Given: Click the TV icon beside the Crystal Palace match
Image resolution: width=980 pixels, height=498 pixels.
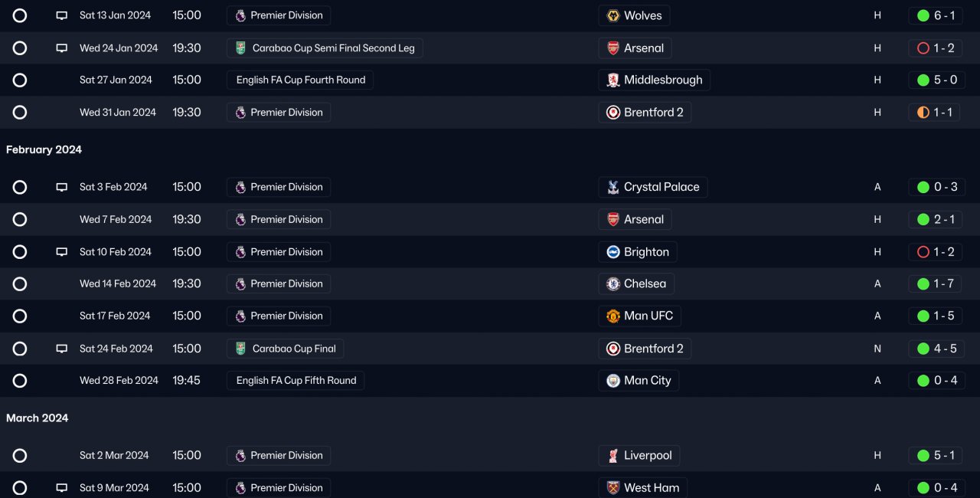Looking at the screenshot, I should coord(62,187).
